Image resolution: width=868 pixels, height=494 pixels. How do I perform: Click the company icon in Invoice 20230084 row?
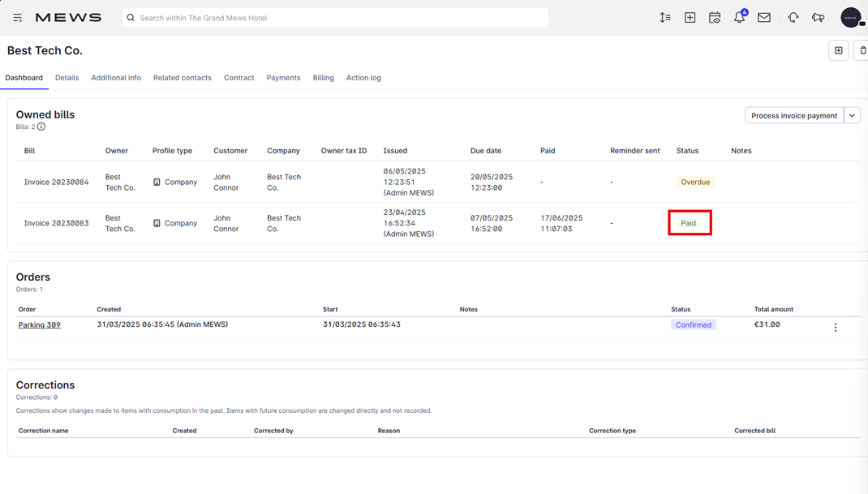[157, 183]
